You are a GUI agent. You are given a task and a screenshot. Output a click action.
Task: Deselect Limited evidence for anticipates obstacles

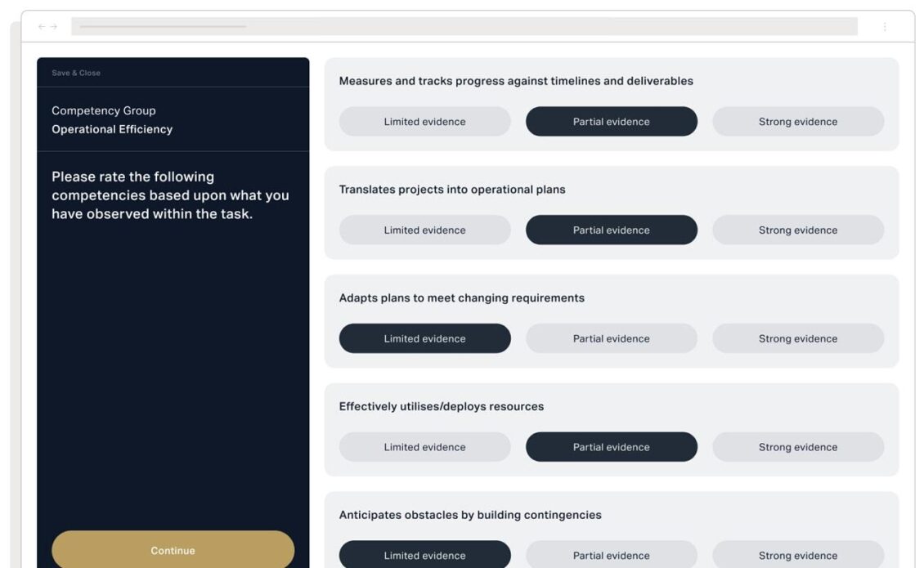tap(424, 555)
